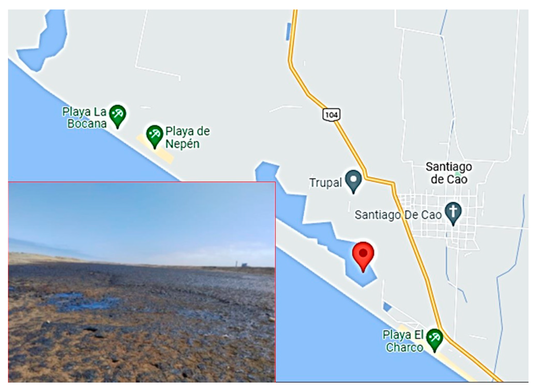Viewport: 538px width, 392px height.
Task: Click the Playa de Nepén text label
Action: (188, 137)
